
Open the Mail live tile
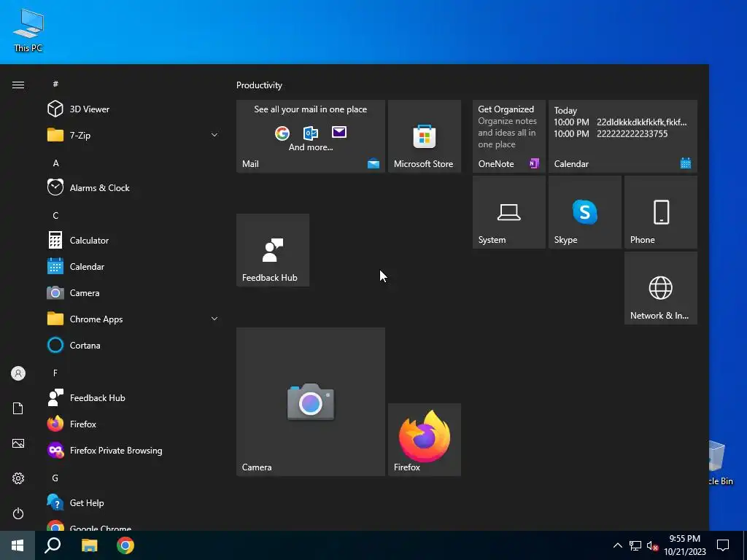click(x=311, y=136)
